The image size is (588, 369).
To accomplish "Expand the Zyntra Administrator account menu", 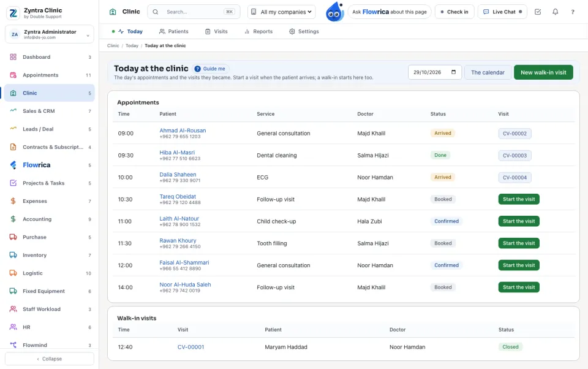I will [50, 34].
